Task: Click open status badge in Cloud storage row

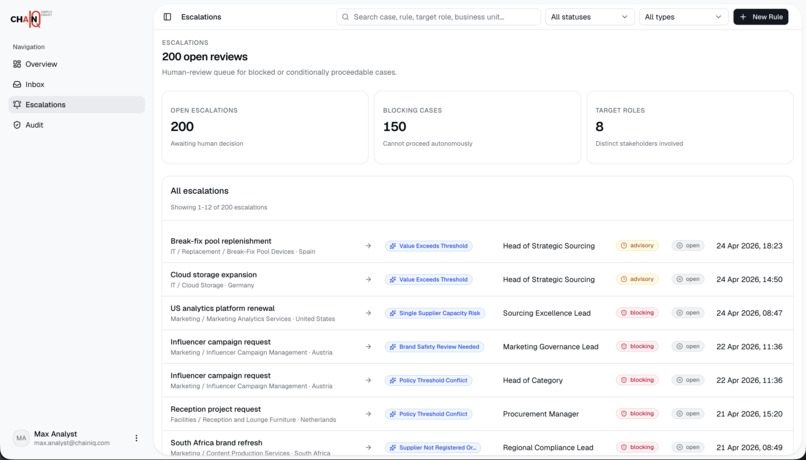Action: [x=688, y=279]
